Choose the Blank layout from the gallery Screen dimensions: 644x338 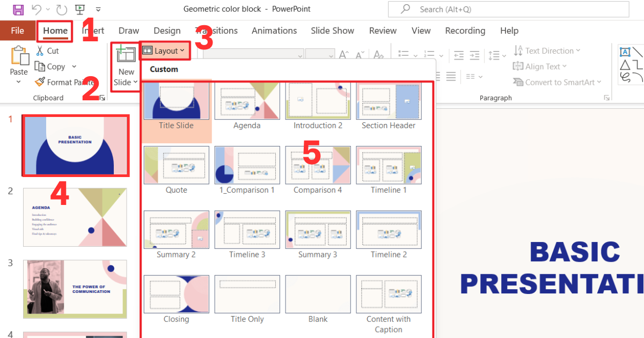(318, 294)
